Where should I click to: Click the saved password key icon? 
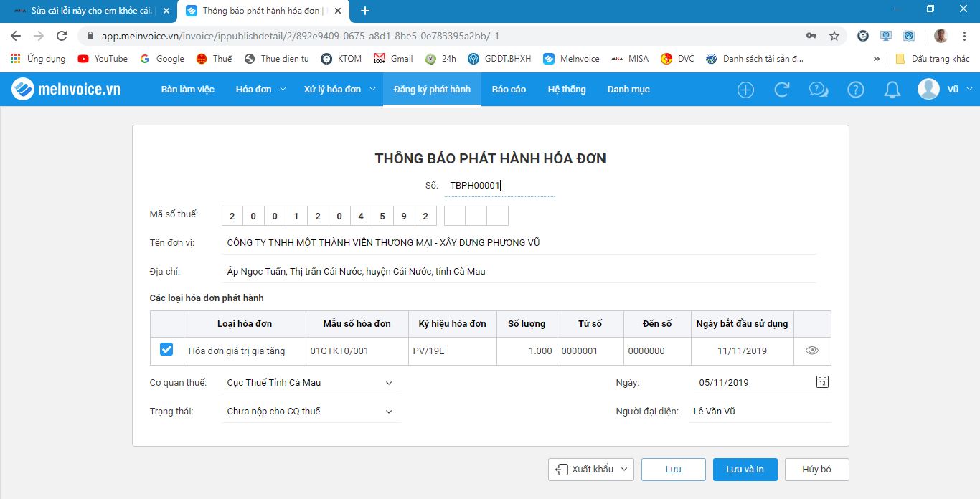[x=811, y=36]
